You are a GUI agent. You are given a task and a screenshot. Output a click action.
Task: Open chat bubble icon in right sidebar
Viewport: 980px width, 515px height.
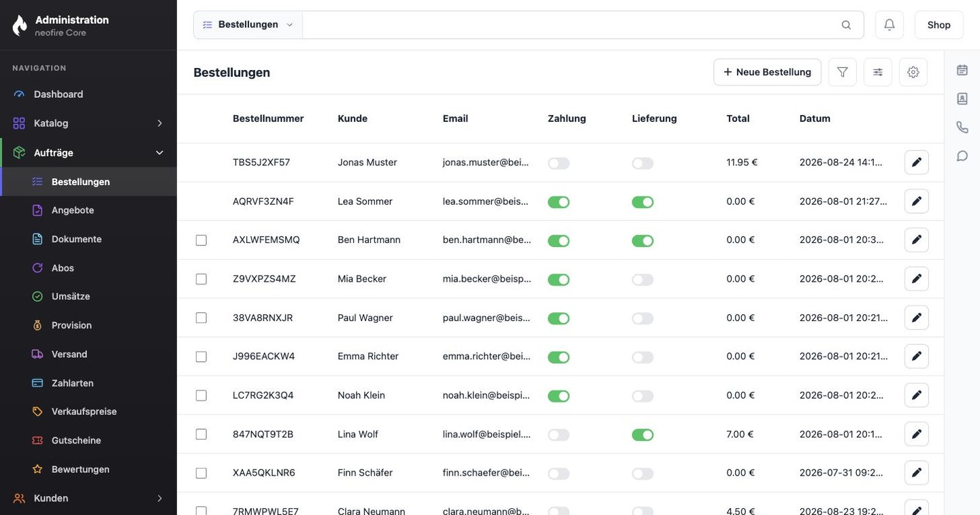(962, 156)
